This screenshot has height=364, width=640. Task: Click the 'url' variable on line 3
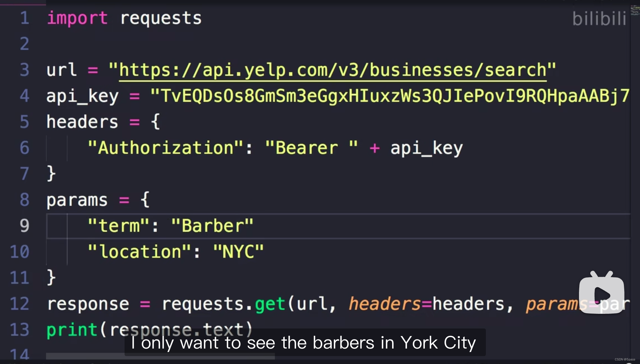pos(62,70)
